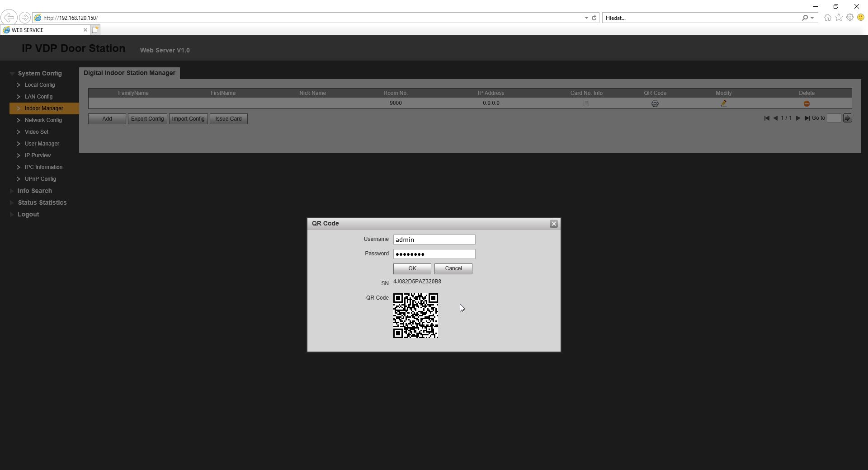Click the red Delete icon for room 9000
Viewport: 868px width, 470px height.
click(x=806, y=103)
